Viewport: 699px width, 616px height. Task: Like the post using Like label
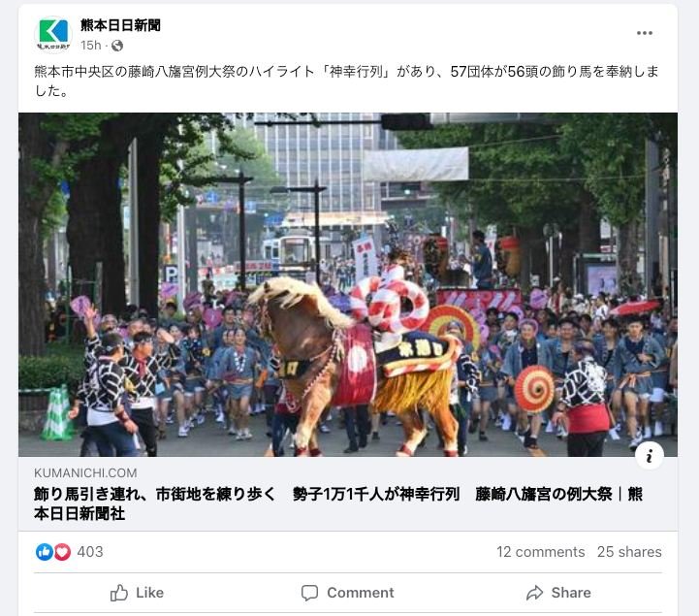(149, 593)
